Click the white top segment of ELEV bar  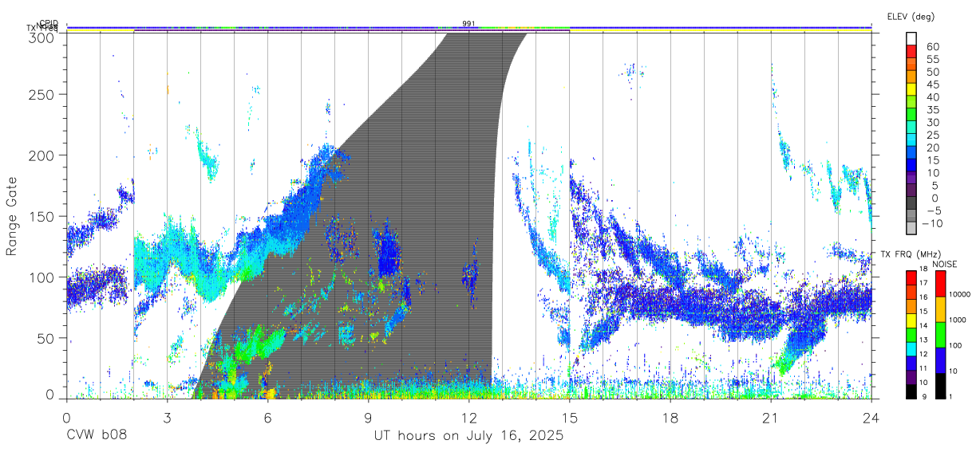click(x=911, y=37)
